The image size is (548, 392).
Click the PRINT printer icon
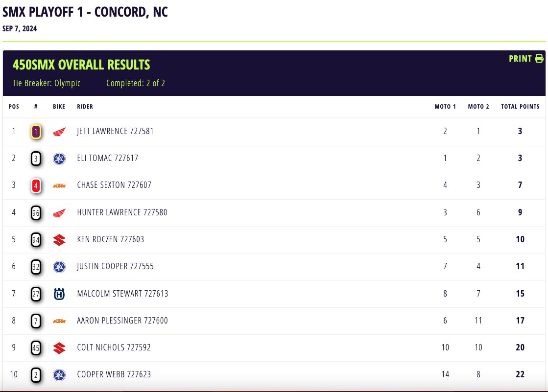click(539, 59)
